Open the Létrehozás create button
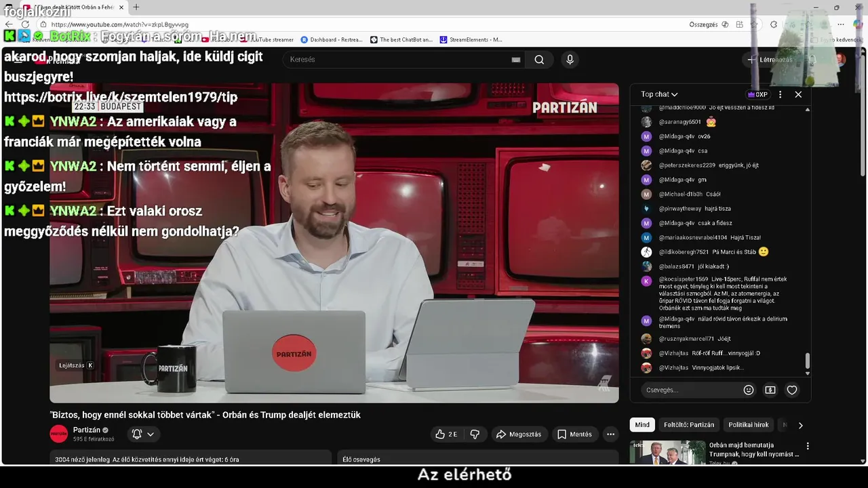The width and height of the screenshot is (868, 488). click(770, 60)
